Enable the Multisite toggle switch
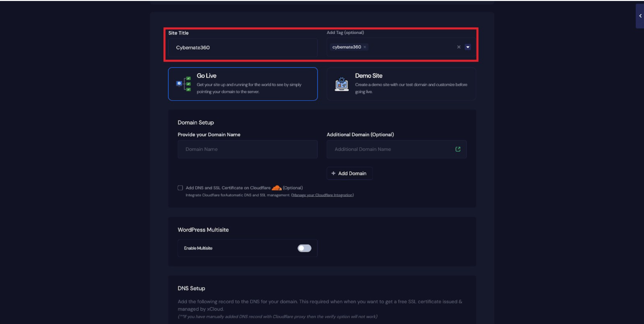 click(x=304, y=248)
